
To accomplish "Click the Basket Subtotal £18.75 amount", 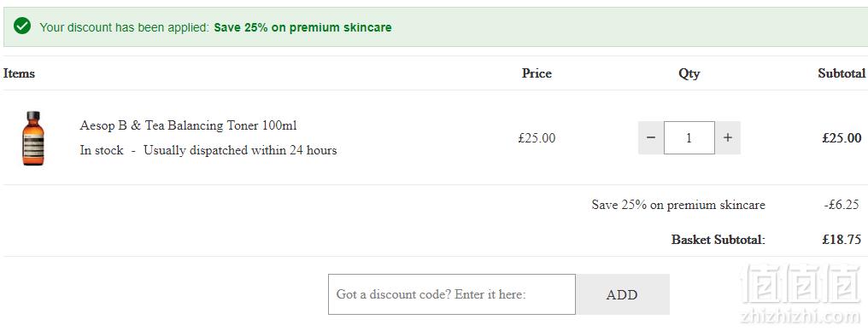I will 842,240.
